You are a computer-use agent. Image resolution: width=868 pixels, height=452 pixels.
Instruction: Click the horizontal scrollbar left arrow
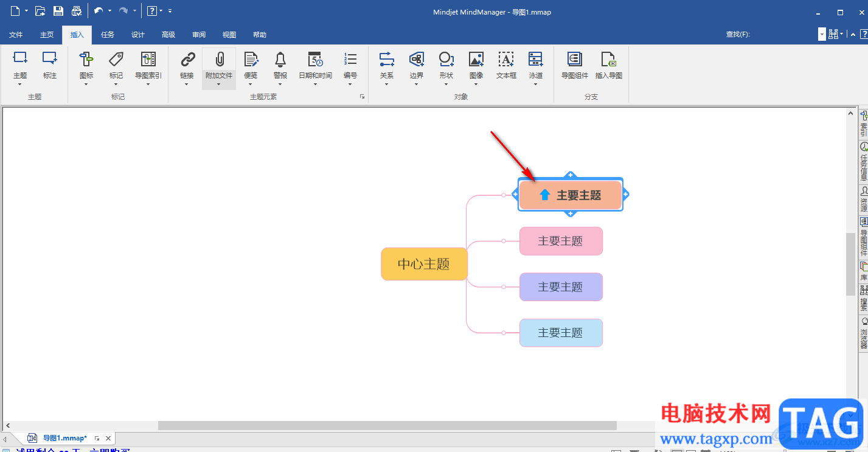7,425
